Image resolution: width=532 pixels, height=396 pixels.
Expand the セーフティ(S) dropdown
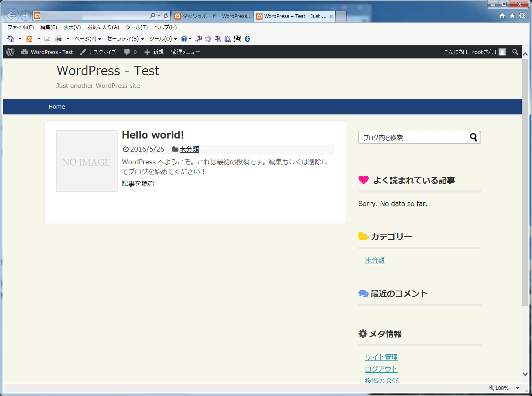pos(125,39)
